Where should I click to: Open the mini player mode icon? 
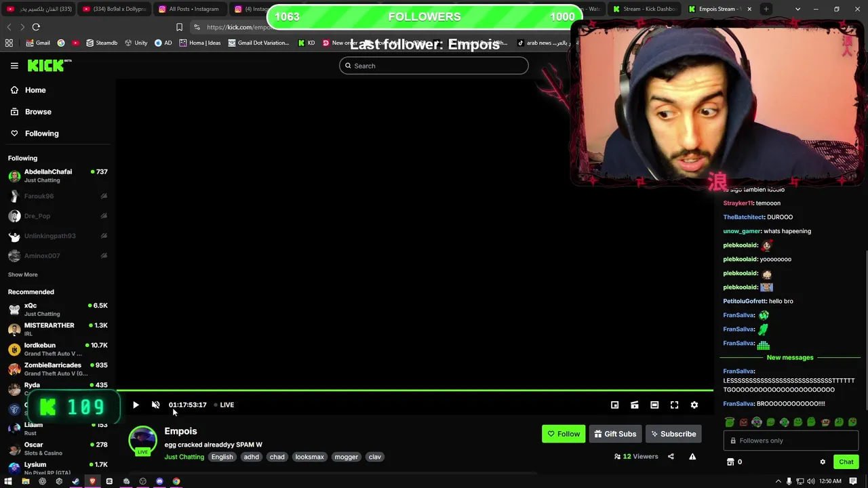[614, 405]
